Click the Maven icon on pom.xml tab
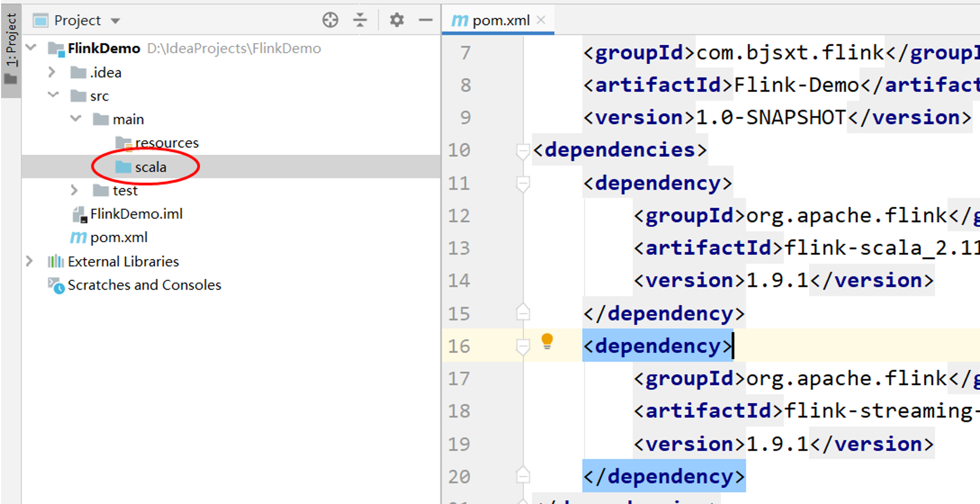The image size is (980, 504). [x=460, y=21]
